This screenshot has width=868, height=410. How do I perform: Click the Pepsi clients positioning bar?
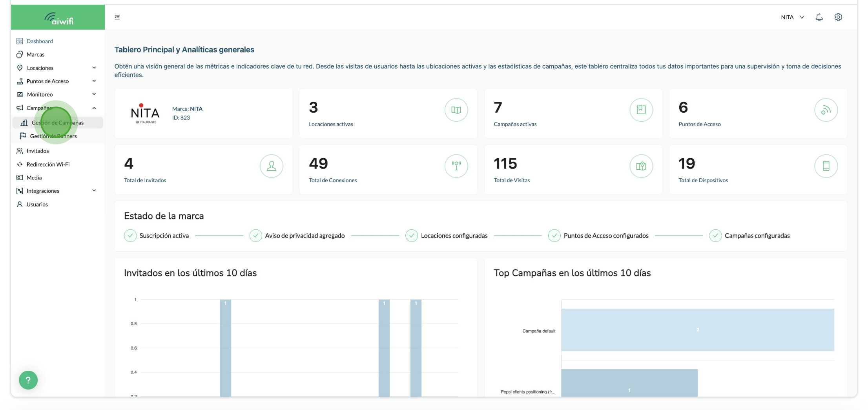[629, 383]
